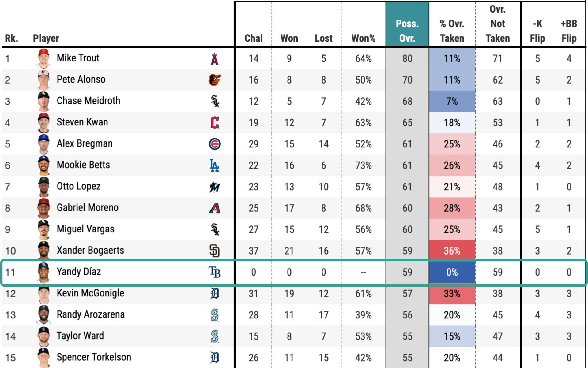588x368 pixels.
Task: Open Mike Trout's player link
Action: pos(78,58)
